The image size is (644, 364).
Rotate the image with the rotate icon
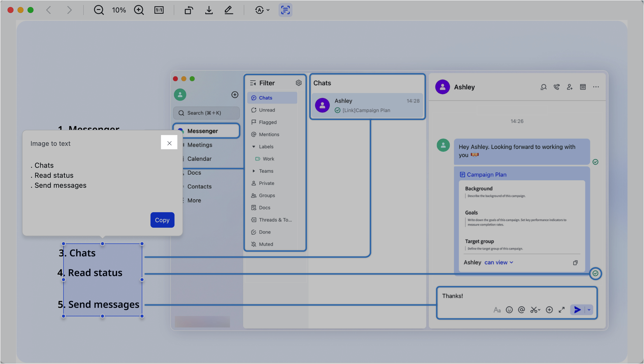[x=189, y=10]
